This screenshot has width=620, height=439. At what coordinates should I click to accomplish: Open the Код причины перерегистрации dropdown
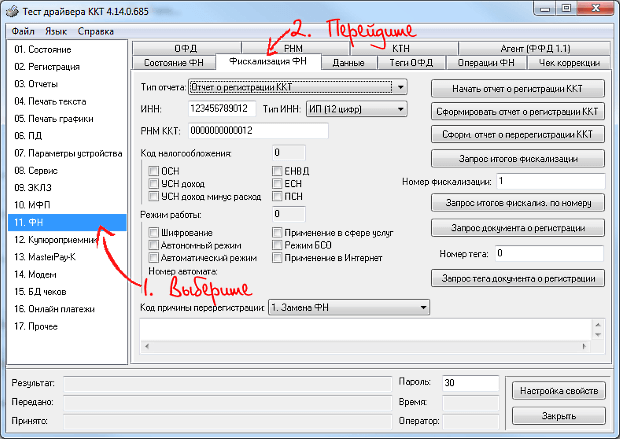click(424, 308)
